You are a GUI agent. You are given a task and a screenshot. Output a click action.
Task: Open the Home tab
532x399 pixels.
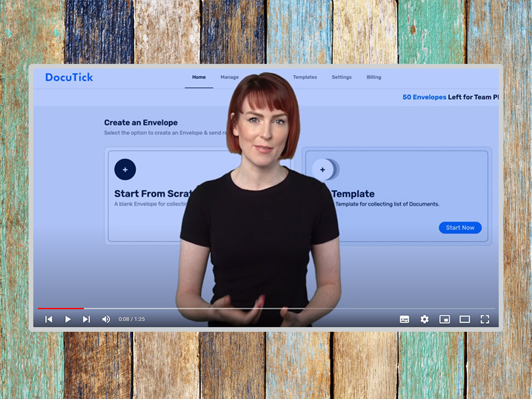coord(199,77)
